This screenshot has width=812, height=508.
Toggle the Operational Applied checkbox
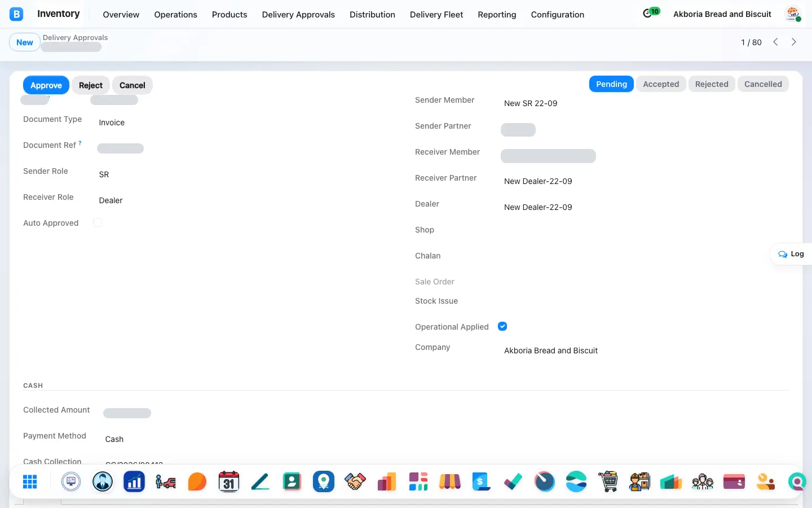tap(502, 326)
